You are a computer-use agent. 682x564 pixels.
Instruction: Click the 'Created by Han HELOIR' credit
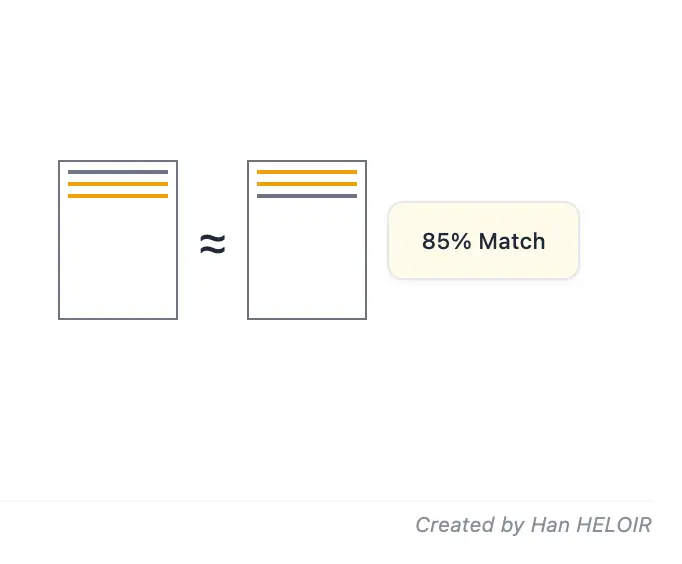tap(533, 525)
